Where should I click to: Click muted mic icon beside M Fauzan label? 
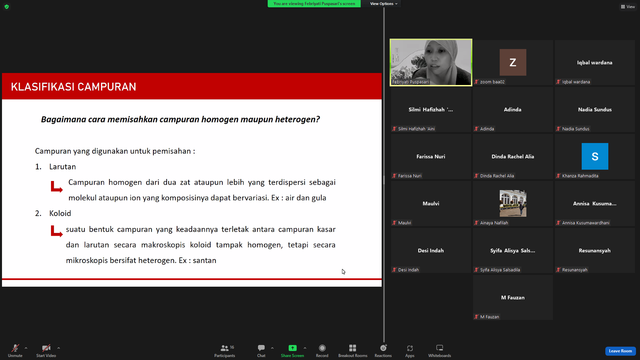point(476,317)
